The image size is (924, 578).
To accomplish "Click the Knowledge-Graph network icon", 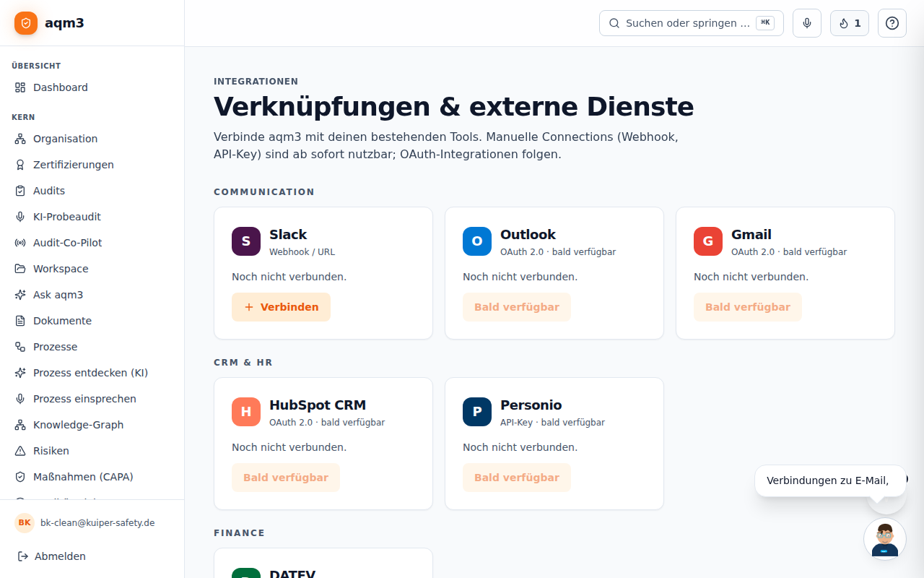I will pyautogui.click(x=20, y=425).
